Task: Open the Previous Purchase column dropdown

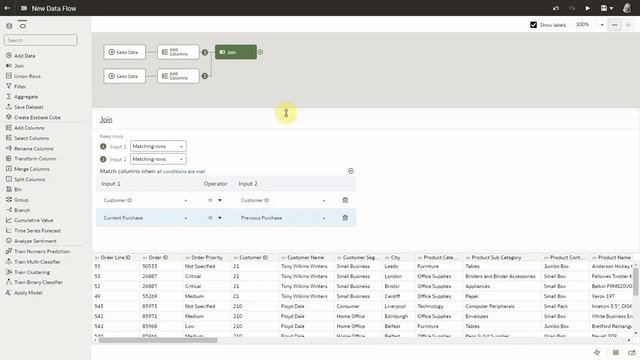Action: (283, 218)
